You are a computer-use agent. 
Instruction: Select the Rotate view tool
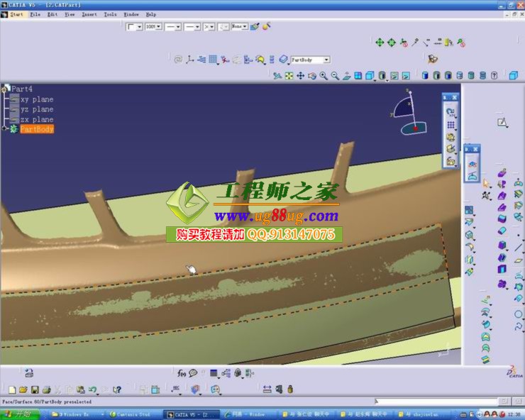312,76
